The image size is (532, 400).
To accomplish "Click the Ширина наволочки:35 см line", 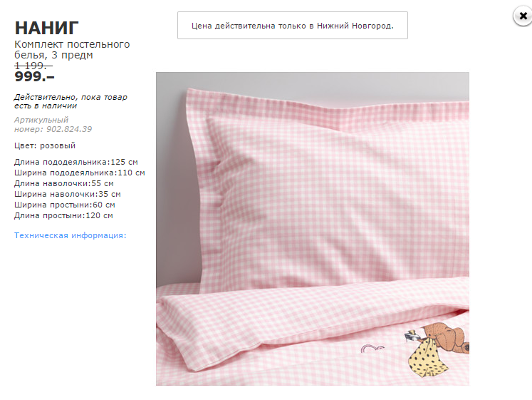I will [68, 194].
